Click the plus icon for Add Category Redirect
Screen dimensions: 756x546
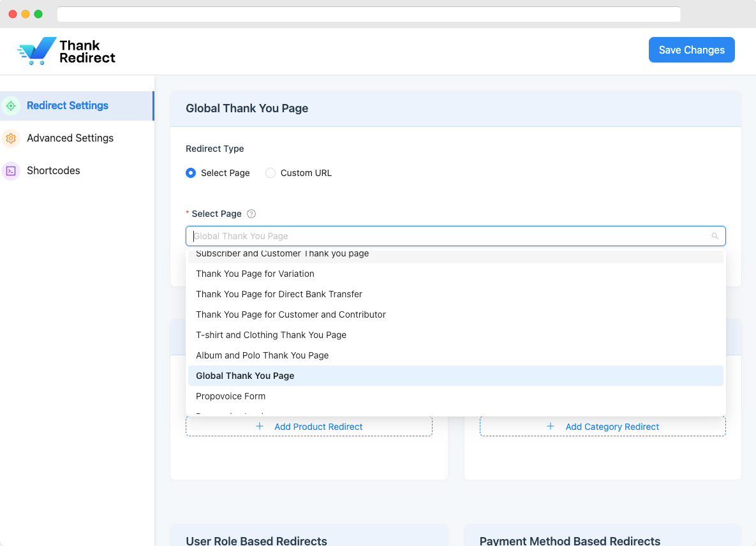[551, 426]
